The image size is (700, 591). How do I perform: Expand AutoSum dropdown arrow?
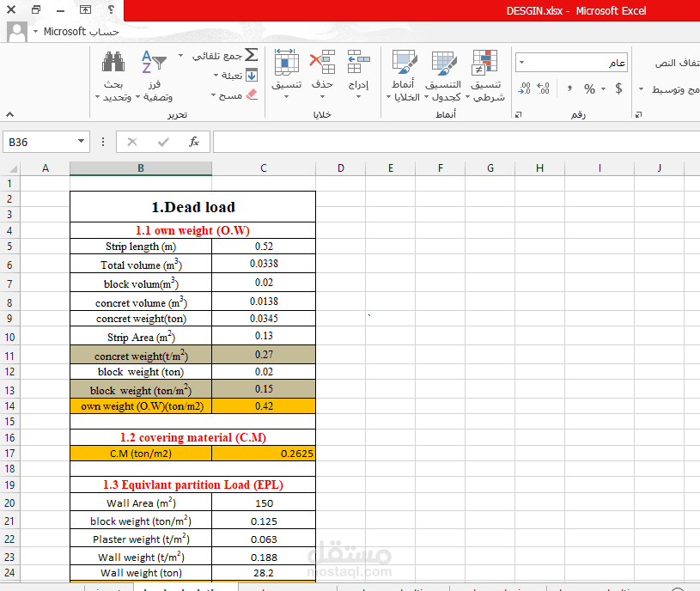point(181,56)
